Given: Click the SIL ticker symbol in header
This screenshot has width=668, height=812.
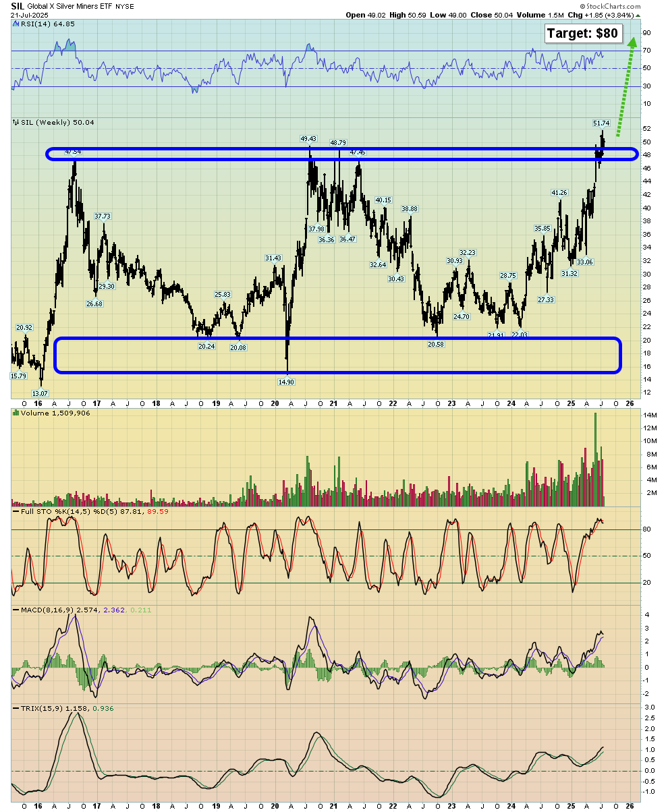Looking at the screenshot, I should pyautogui.click(x=18, y=5).
